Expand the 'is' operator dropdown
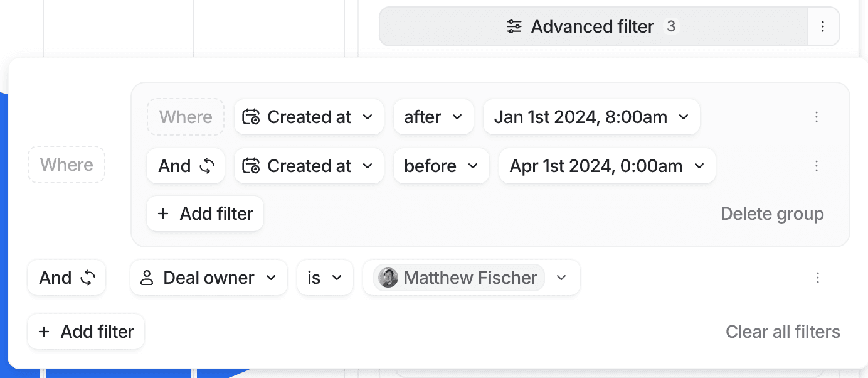The height and width of the screenshot is (378, 868). pos(324,278)
